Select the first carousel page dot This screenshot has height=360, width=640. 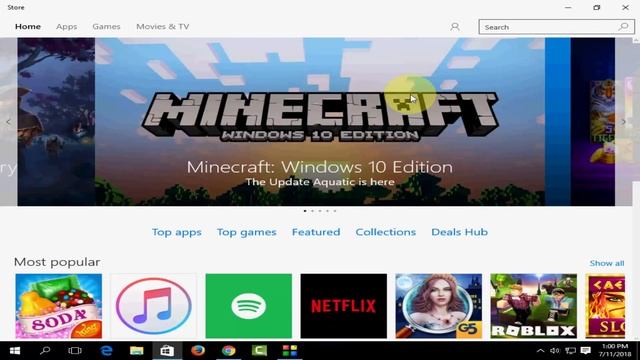(305, 211)
